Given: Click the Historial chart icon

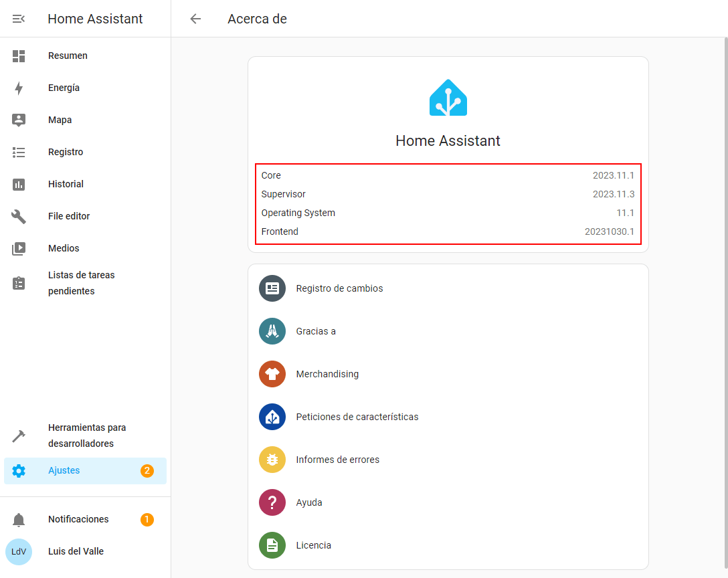Looking at the screenshot, I should [x=19, y=185].
